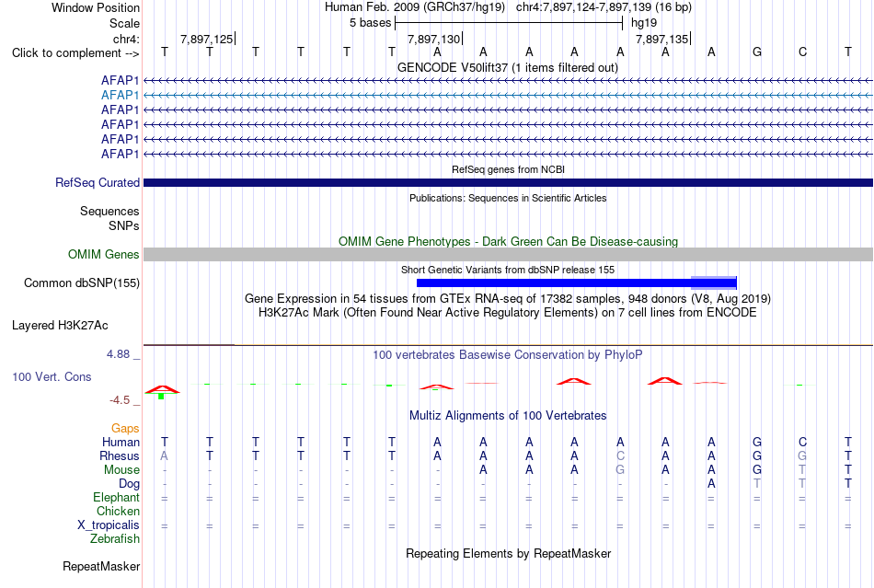Screen dimensions: 874x588
Task: Click the GTEx Gene Expression track title
Action: (508, 299)
